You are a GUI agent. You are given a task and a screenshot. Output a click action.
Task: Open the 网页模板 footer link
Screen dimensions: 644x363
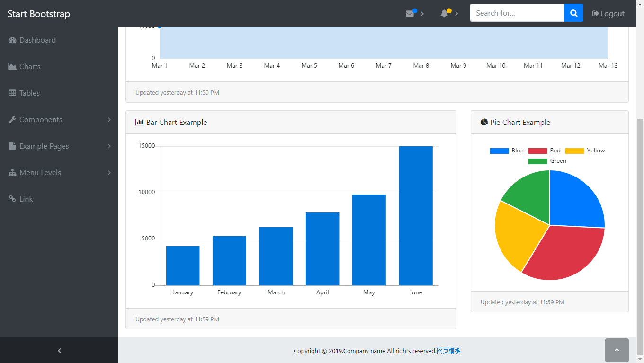tap(448, 351)
